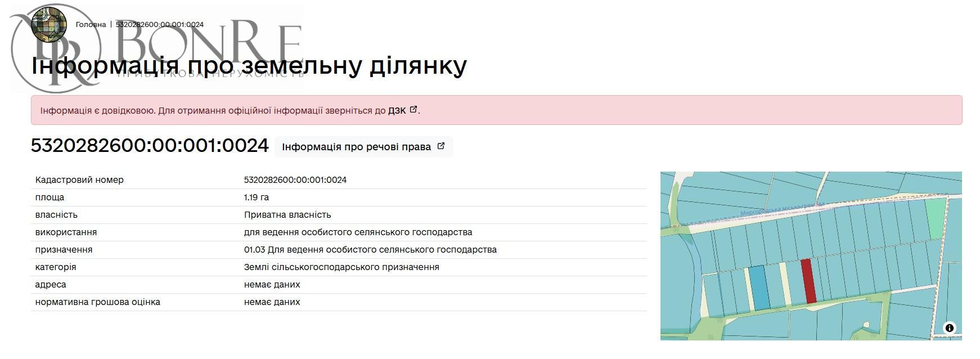Screen dimensions: 980x359
Task: Click the external-link icon beside ДЗК
Action: (413, 110)
